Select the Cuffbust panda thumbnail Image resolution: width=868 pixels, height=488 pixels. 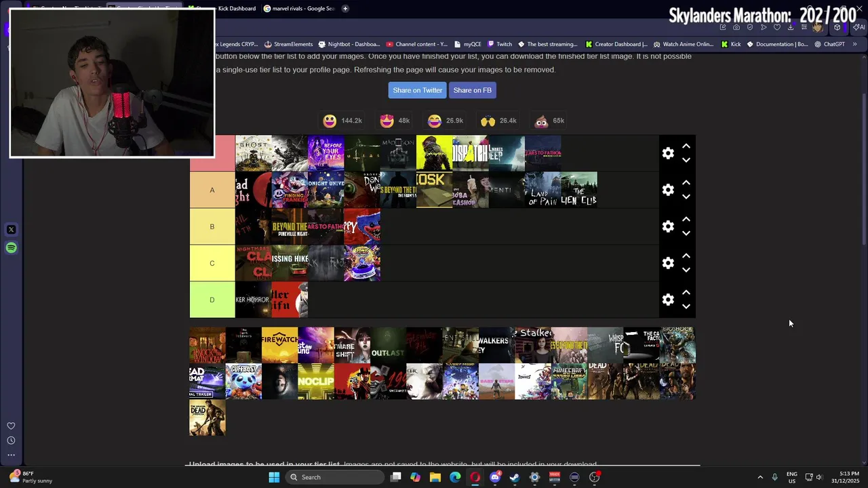point(243,382)
